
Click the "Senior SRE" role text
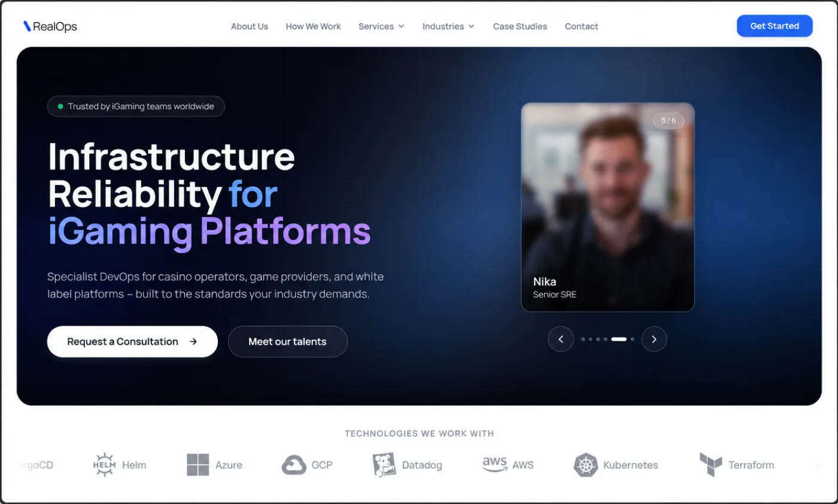pos(555,294)
